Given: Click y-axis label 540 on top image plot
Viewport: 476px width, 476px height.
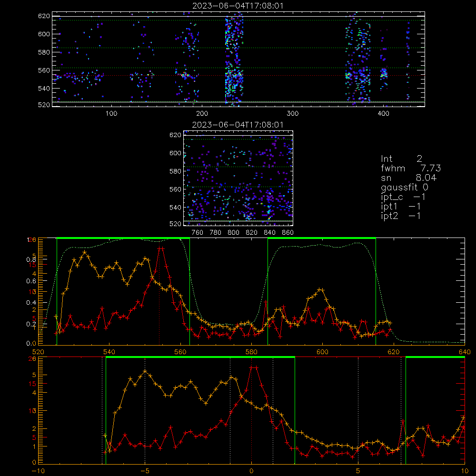Looking at the screenshot, I should point(44,89).
